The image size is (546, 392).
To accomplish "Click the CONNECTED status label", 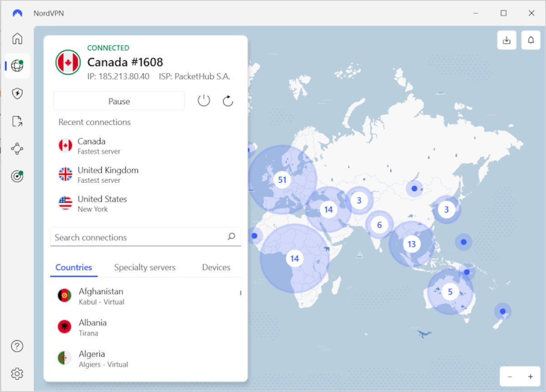I will tap(108, 48).
